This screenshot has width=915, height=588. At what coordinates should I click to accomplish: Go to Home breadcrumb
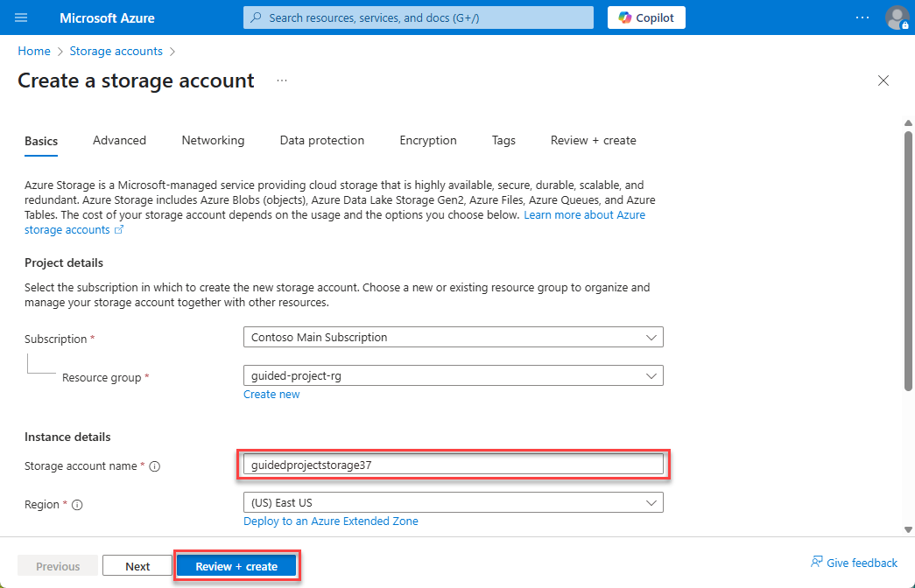point(34,52)
